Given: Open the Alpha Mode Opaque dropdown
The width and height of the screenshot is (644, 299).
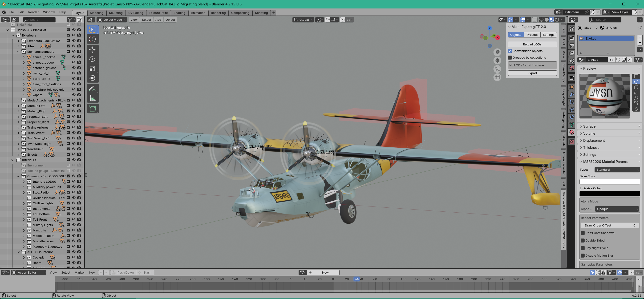Looking at the screenshot, I should tap(617, 209).
